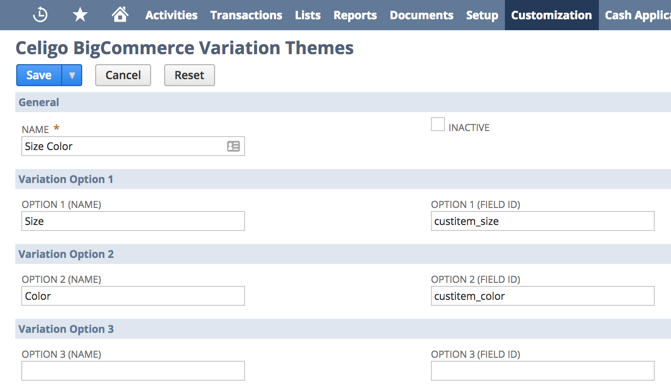Click the Variation Option 2 section header
Screen dimensions: 671x388
pos(343,254)
